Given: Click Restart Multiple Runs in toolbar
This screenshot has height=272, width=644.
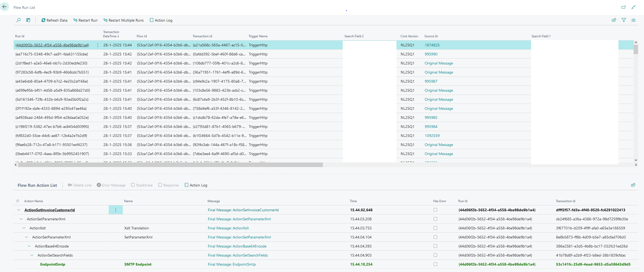Looking at the screenshot, I should point(124,20).
